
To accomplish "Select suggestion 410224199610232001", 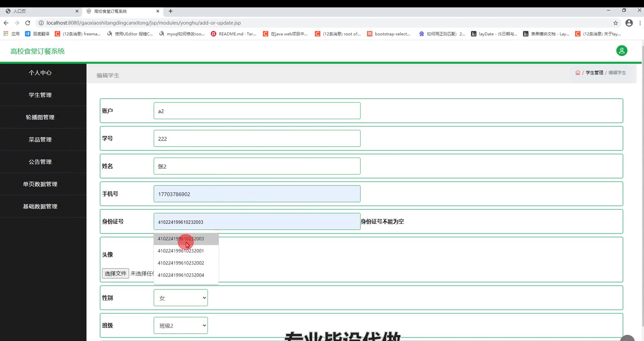I will coord(186,251).
